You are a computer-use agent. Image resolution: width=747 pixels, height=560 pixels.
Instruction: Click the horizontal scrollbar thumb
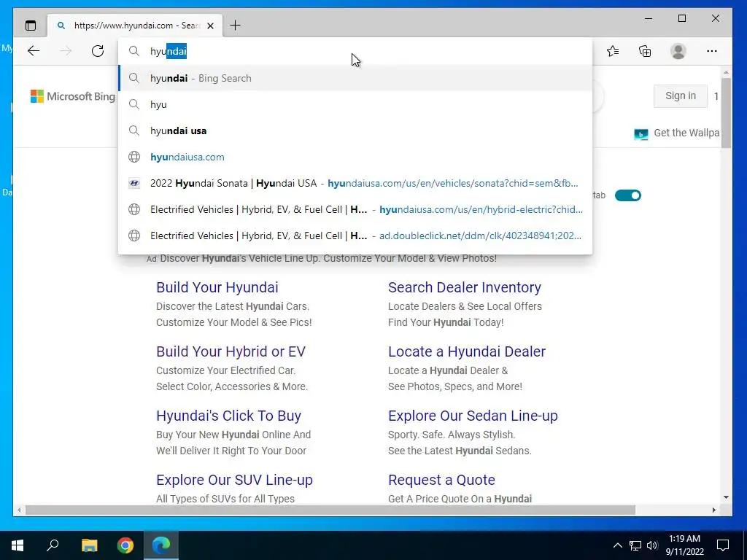[x=330, y=510]
